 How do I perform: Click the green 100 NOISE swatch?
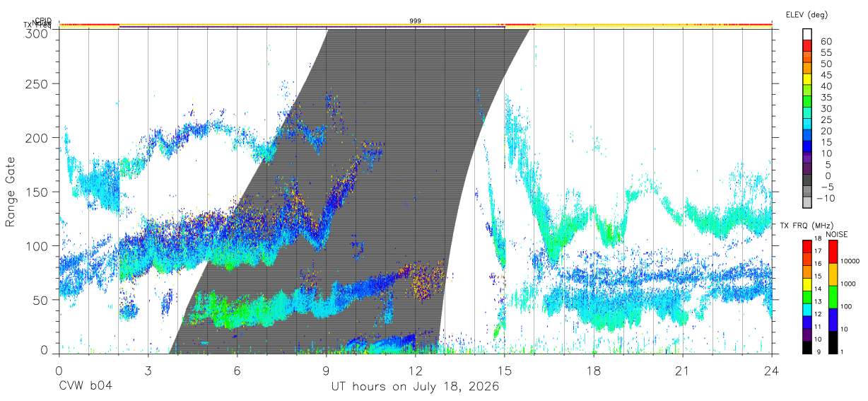[832, 297]
